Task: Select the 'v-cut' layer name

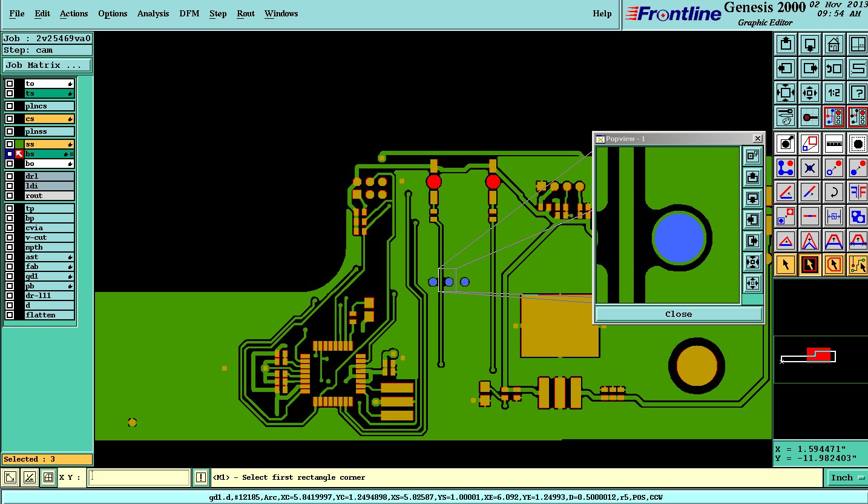Action: 49,237
